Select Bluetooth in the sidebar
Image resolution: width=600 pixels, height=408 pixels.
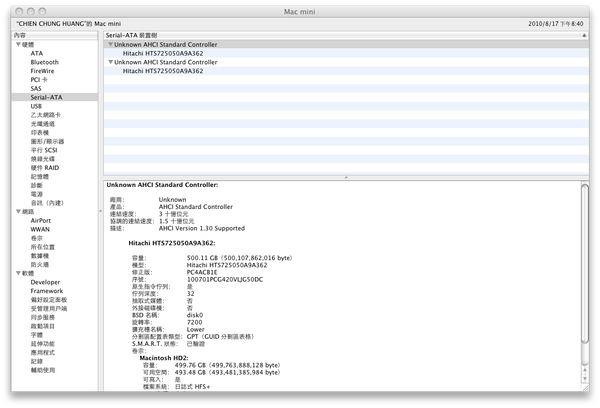[x=44, y=62]
